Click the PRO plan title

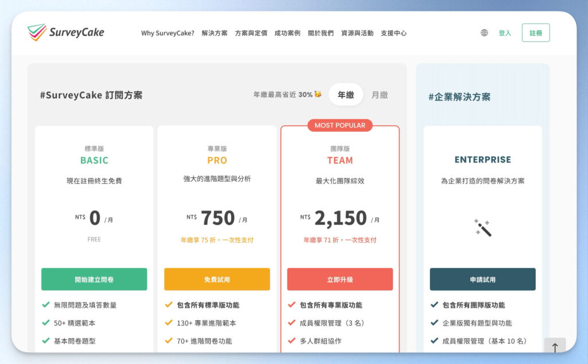[x=217, y=160]
